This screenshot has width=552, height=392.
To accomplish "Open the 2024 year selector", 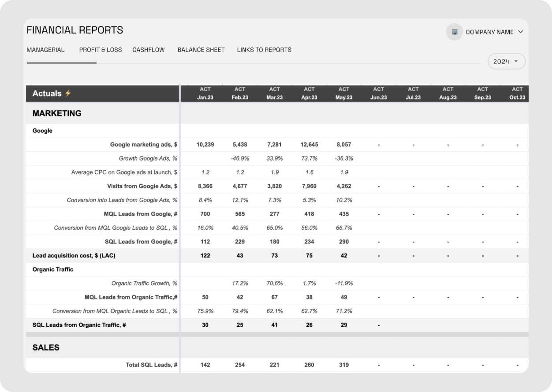I will [x=506, y=61].
